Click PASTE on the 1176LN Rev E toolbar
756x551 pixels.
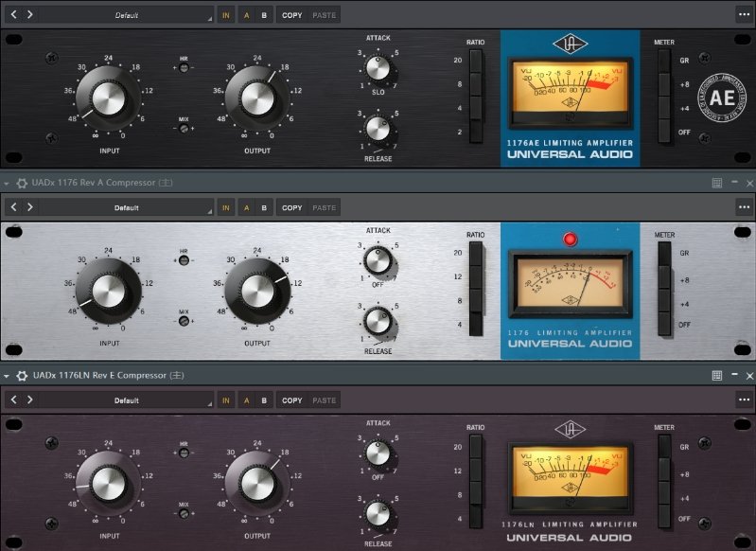(x=324, y=400)
